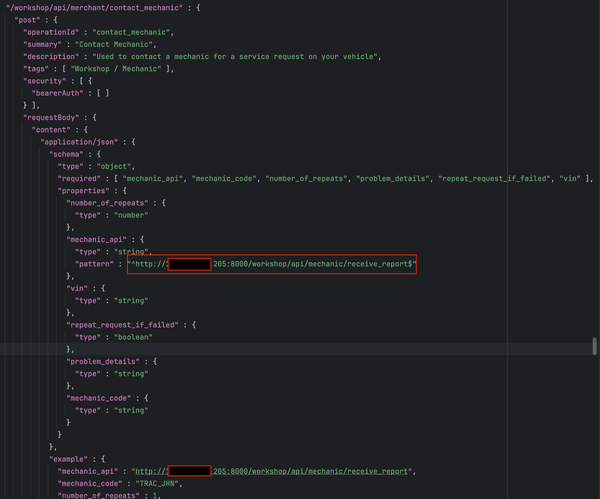Viewport: 600px width, 499px height.
Task: Click the "mechanic_api" property definition key
Action: (x=96, y=240)
